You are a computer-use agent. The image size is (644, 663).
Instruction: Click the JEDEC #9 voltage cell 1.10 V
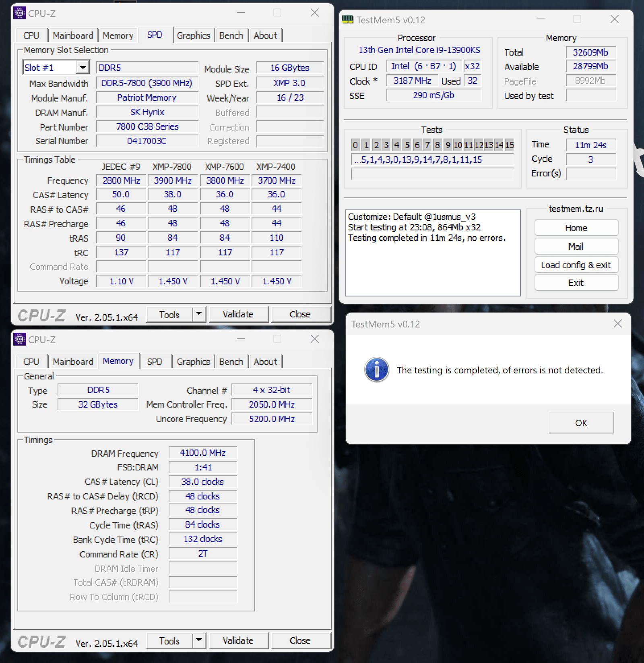pos(121,281)
